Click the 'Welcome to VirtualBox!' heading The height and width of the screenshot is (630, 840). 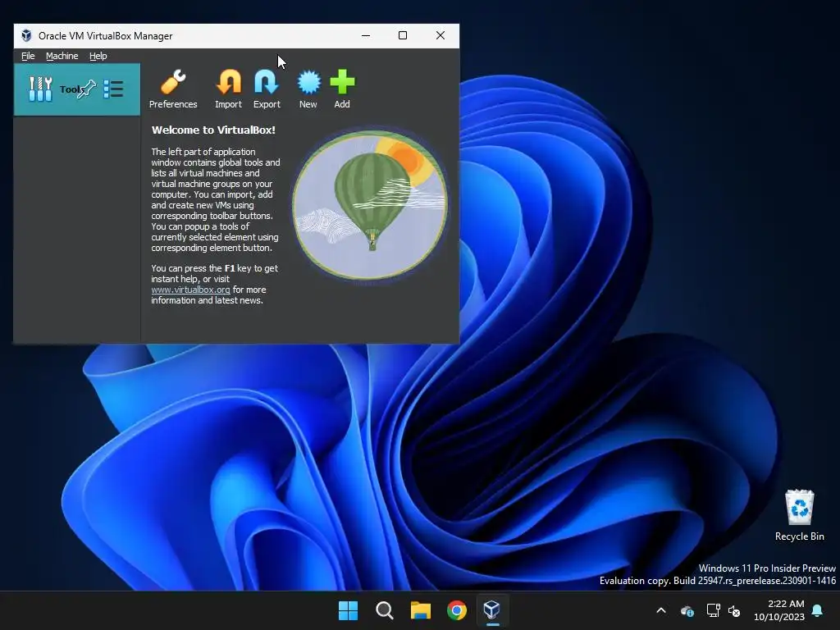pos(213,130)
